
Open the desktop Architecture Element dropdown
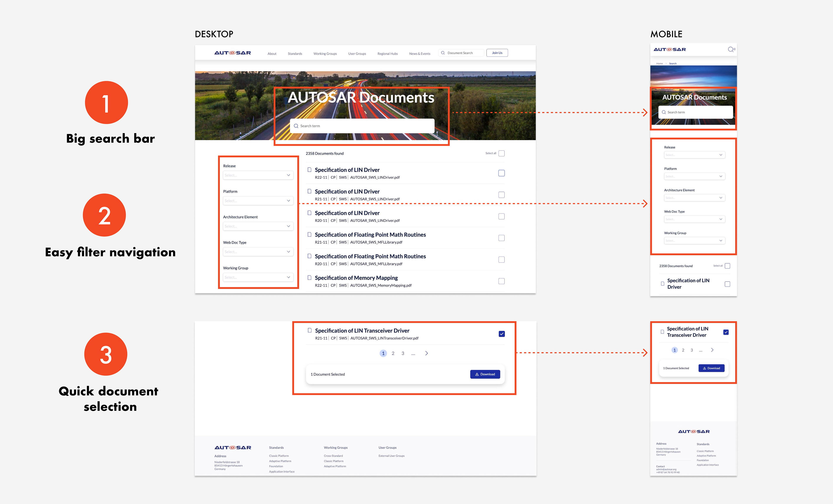pyautogui.click(x=258, y=226)
